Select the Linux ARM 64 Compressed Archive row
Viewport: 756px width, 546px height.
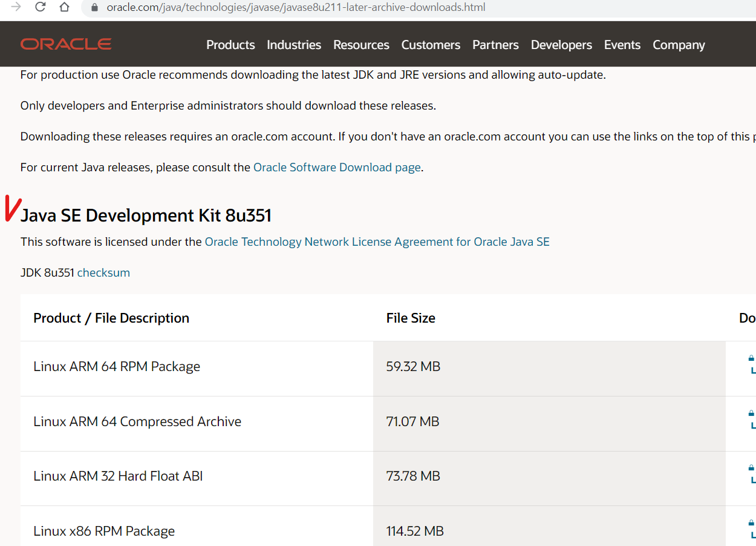[388, 424]
